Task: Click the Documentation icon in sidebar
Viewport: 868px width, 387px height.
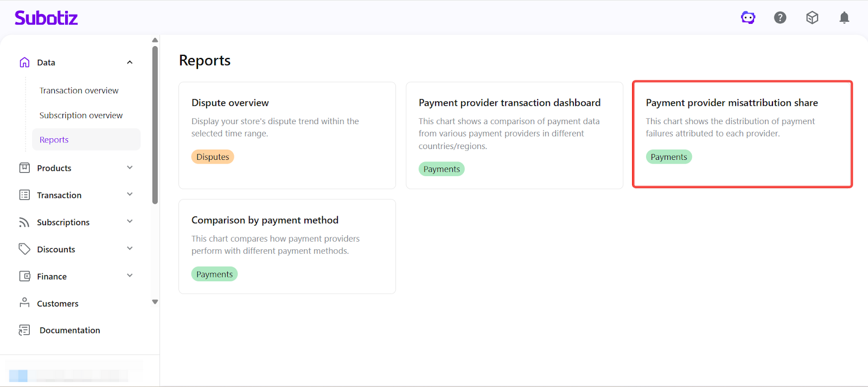Action: tap(24, 330)
